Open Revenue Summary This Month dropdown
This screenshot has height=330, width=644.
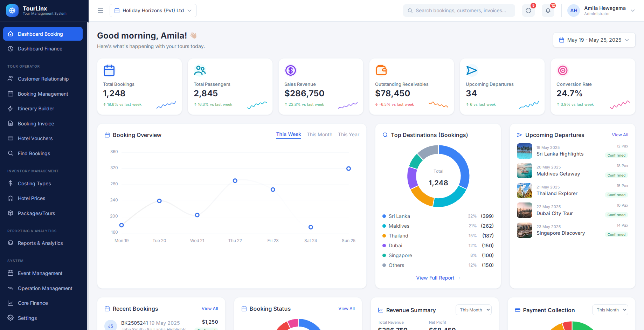click(473, 310)
